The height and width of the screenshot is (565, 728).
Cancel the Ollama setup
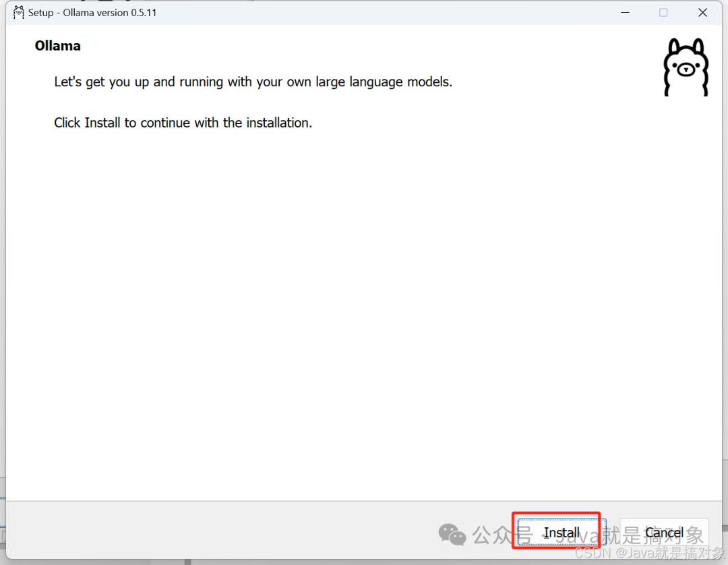point(664,532)
